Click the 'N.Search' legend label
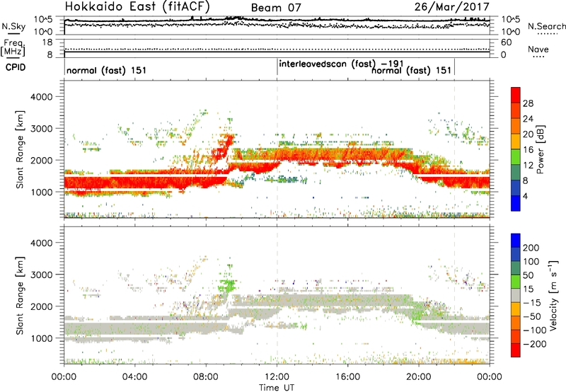566x392 pixels. tap(546, 26)
